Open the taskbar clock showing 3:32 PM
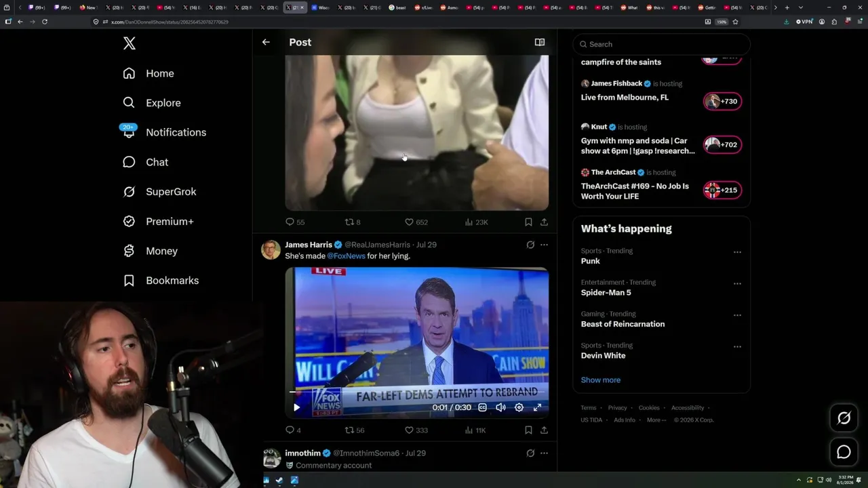The height and width of the screenshot is (488, 868). coord(846,480)
